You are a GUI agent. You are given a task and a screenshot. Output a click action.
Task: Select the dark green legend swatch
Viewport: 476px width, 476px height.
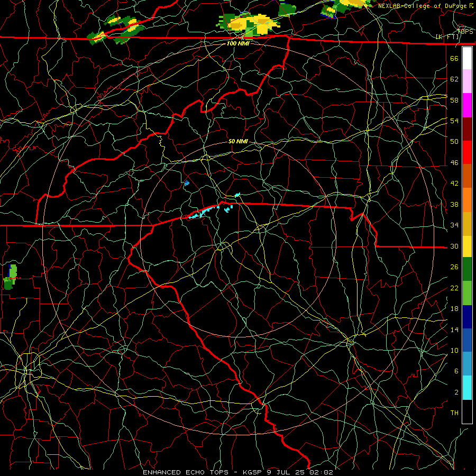coord(467,269)
